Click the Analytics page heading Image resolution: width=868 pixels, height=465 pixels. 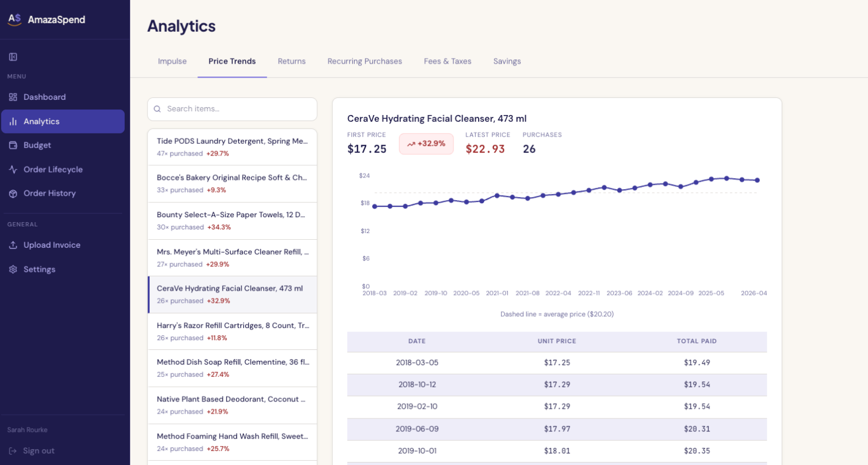pyautogui.click(x=182, y=26)
